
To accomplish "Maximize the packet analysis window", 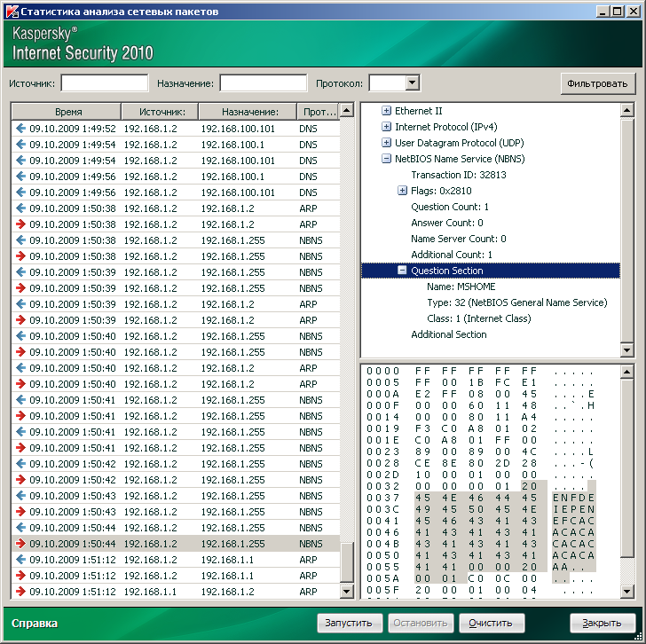I will point(618,12).
